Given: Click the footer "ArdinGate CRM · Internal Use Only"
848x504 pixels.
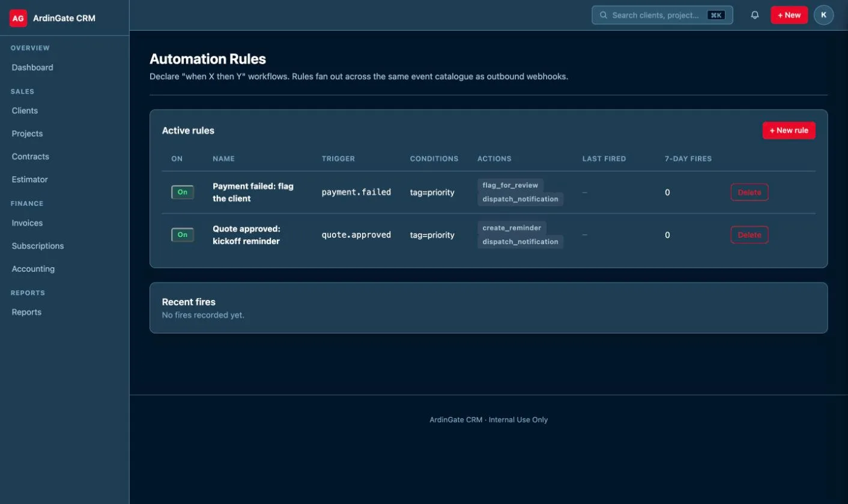Looking at the screenshot, I should click(488, 420).
